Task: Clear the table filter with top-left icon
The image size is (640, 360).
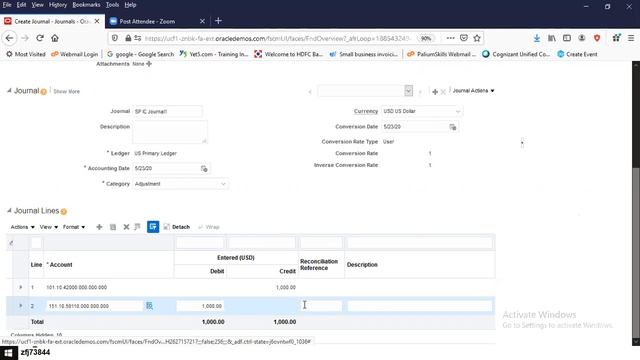Action: pyautogui.click(x=11, y=243)
